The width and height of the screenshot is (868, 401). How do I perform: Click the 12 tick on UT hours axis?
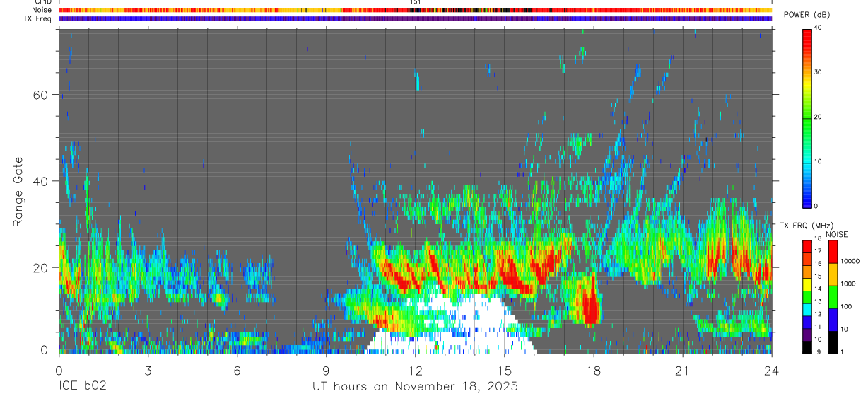click(x=415, y=370)
